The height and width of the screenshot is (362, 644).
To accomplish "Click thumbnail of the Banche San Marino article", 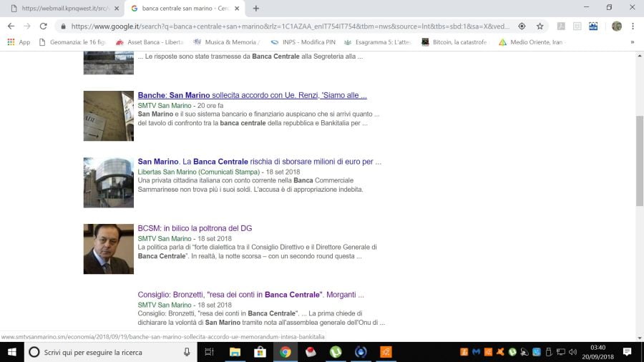I will (x=109, y=116).
